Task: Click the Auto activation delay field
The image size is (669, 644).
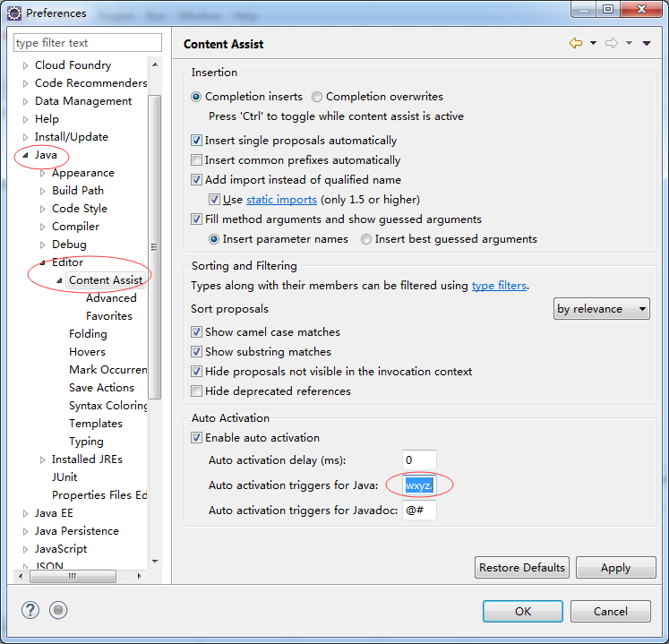Action: pos(419,460)
